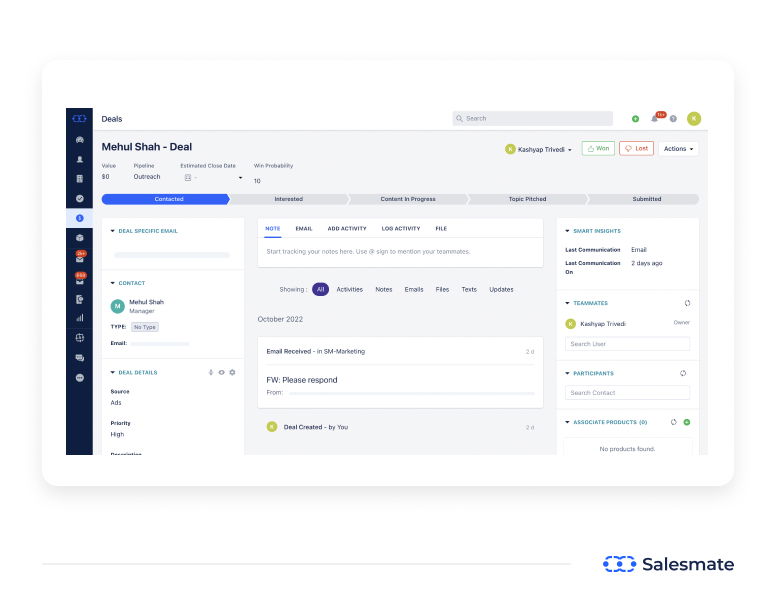The height and width of the screenshot is (612, 776).
Task: Open the sequences target sidebar icon
Action: coord(80,338)
